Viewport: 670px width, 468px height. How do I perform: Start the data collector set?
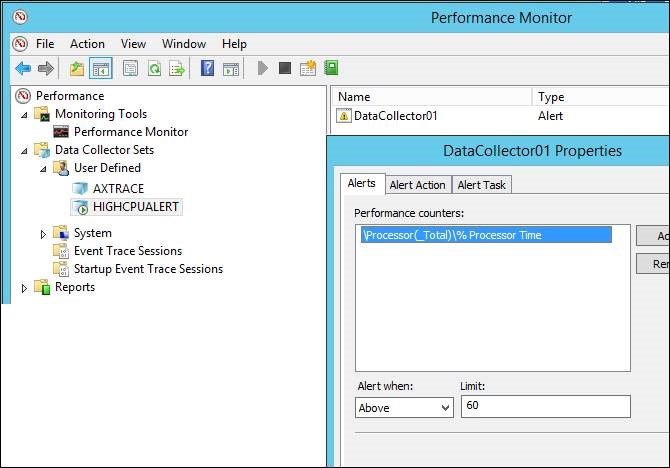(x=263, y=68)
